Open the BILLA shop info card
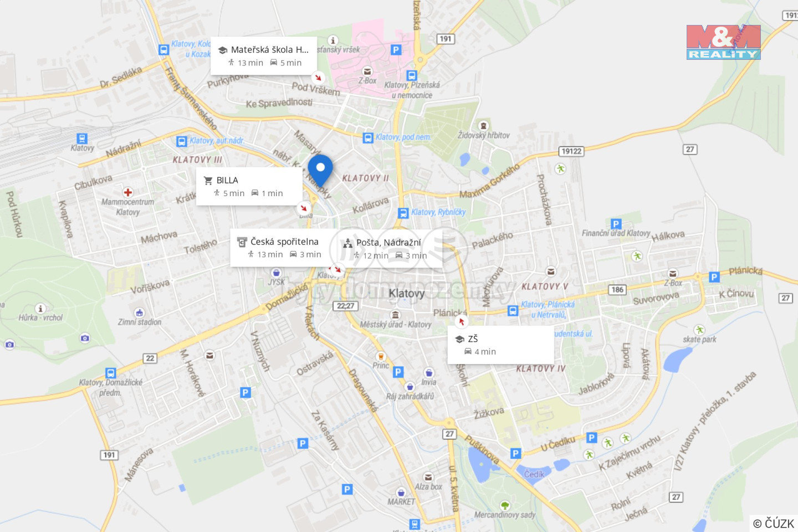The height and width of the screenshot is (532, 798). [x=249, y=187]
